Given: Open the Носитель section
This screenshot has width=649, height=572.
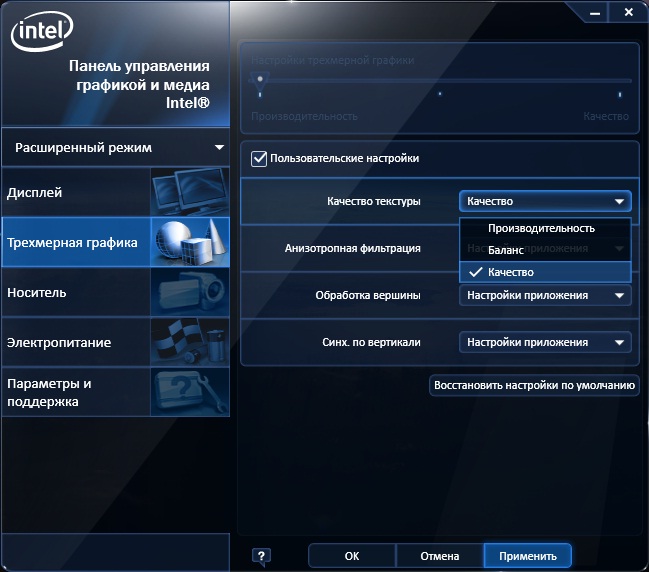Looking at the screenshot, I should click(x=115, y=292).
